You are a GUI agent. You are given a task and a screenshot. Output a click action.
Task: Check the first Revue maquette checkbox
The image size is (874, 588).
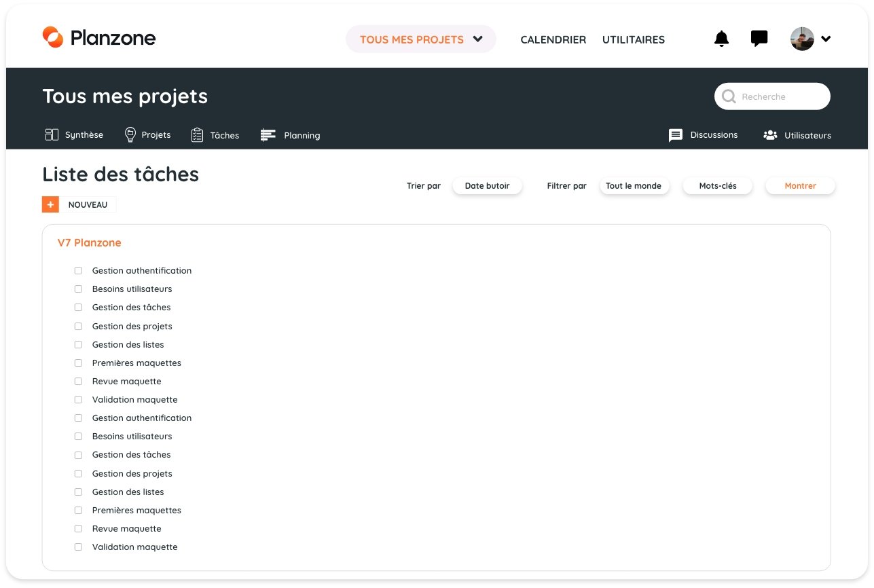coord(78,381)
